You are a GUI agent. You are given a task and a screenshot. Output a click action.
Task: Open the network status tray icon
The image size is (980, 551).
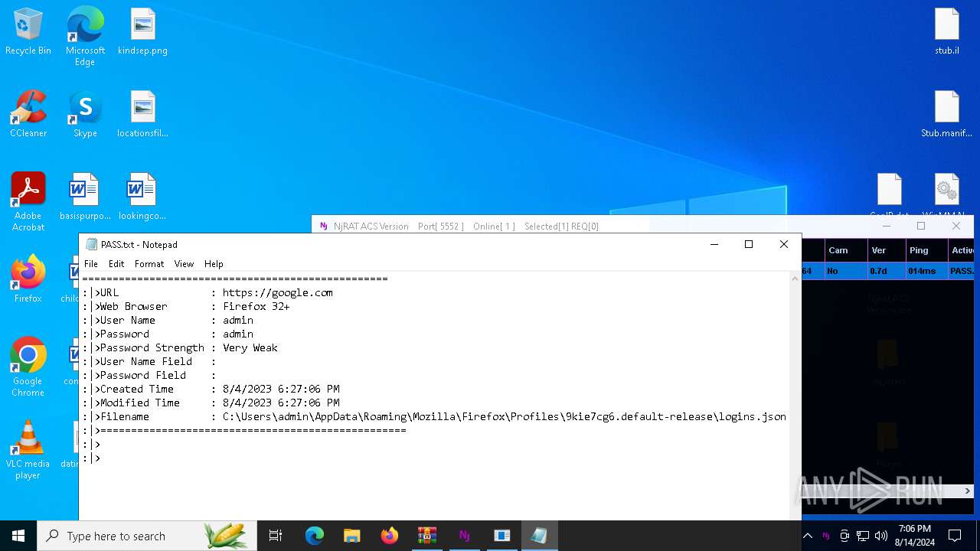pos(863,536)
